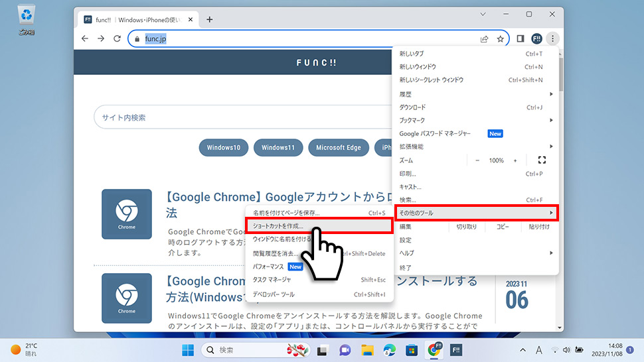Screen dimensions: 644x362
Task: Open the Teams chat taskbar icon
Action: pyautogui.click(x=345, y=350)
